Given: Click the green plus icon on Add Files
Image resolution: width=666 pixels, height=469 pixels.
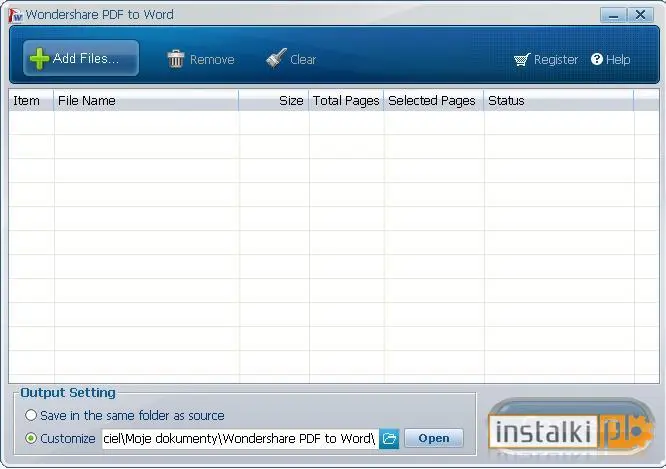Looking at the screenshot, I should pos(40,59).
